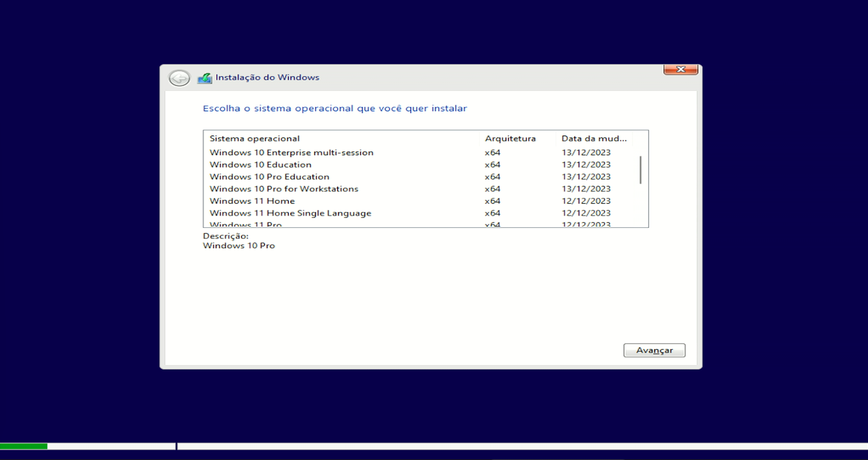Image resolution: width=868 pixels, height=460 pixels.
Task: Click the Windows installation icon in title bar
Action: pyautogui.click(x=205, y=77)
